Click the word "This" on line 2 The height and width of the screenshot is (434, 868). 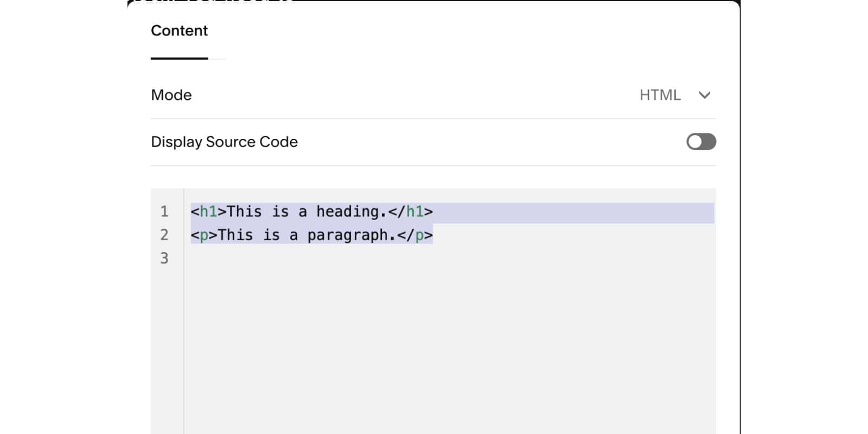(235, 235)
